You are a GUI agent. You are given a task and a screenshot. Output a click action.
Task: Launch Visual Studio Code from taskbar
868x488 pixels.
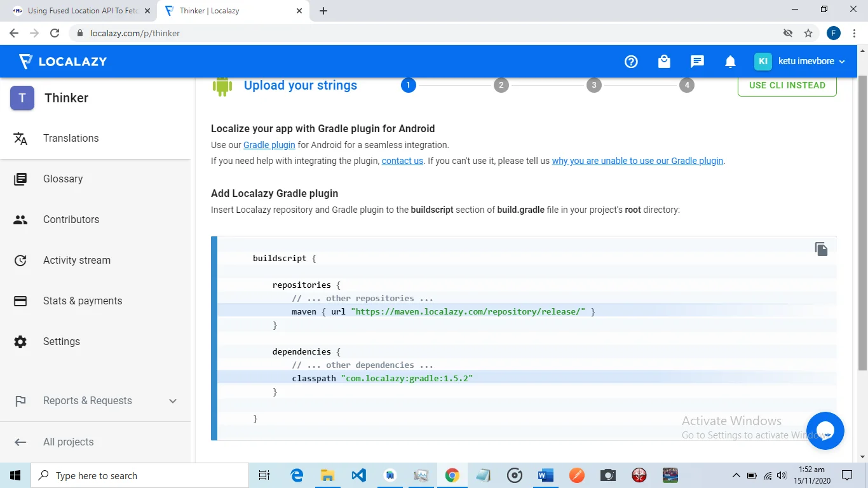point(358,475)
